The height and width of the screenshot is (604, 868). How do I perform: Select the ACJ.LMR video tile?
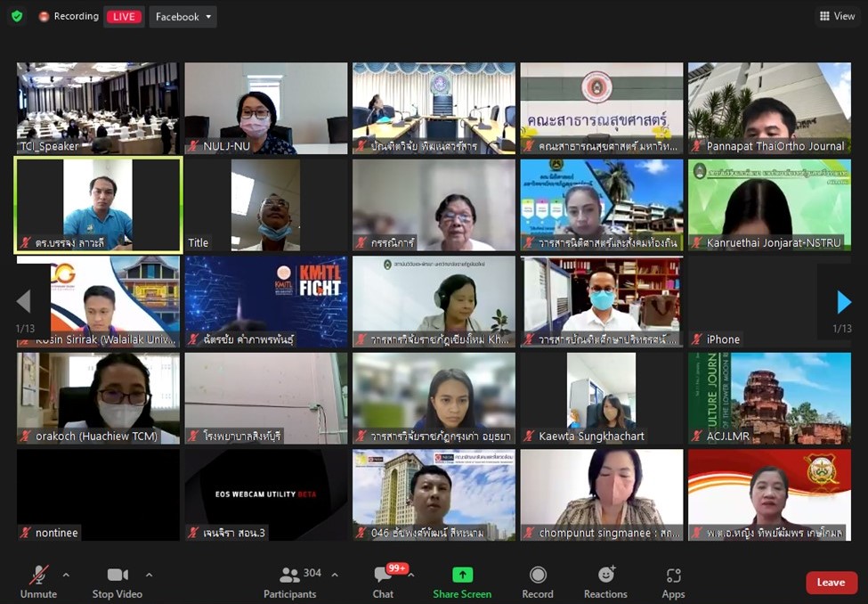[x=769, y=398]
